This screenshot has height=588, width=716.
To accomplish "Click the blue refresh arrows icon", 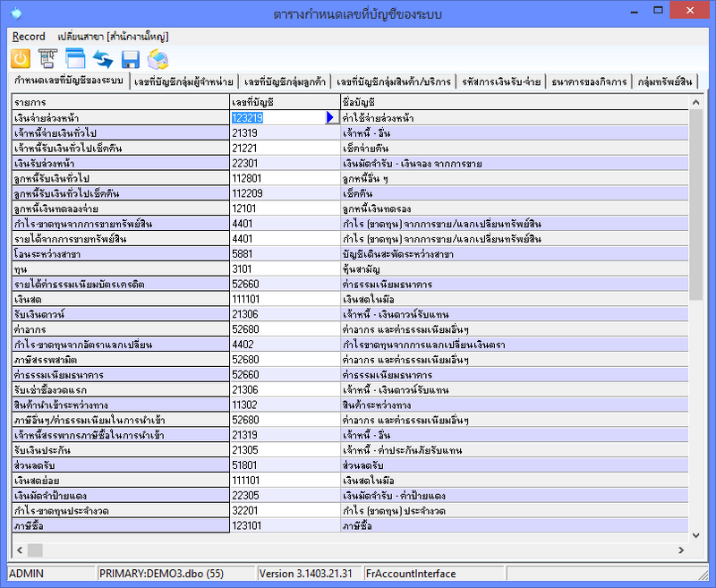I will pyautogui.click(x=103, y=60).
